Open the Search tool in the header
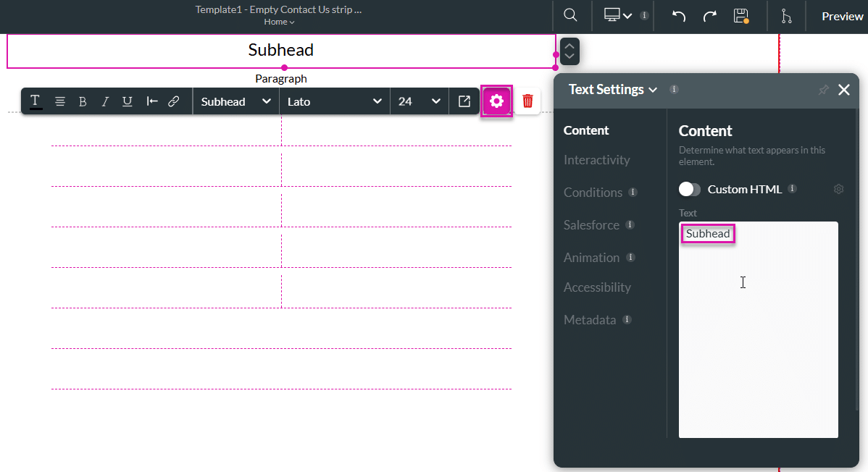This screenshot has width=868, height=472. pos(570,15)
